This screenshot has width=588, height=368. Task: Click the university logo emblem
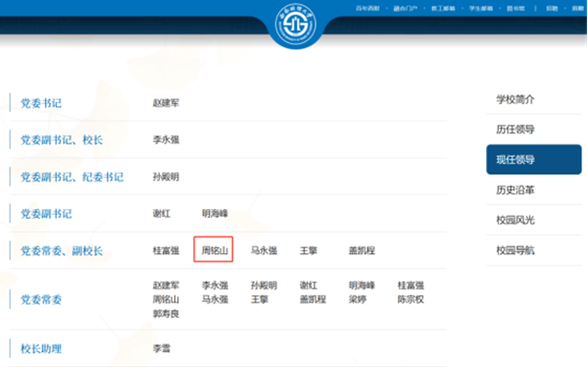click(296, 25)
